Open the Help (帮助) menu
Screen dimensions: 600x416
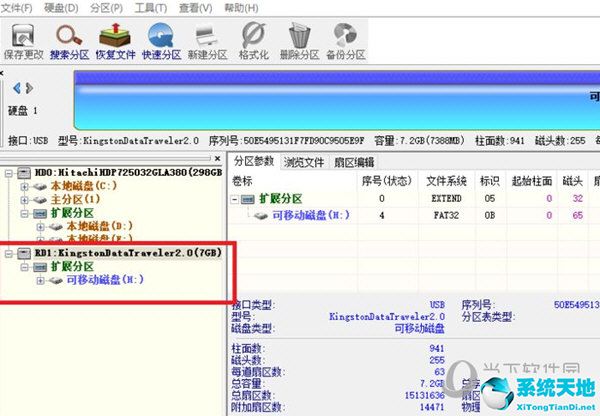click(241, 8)
